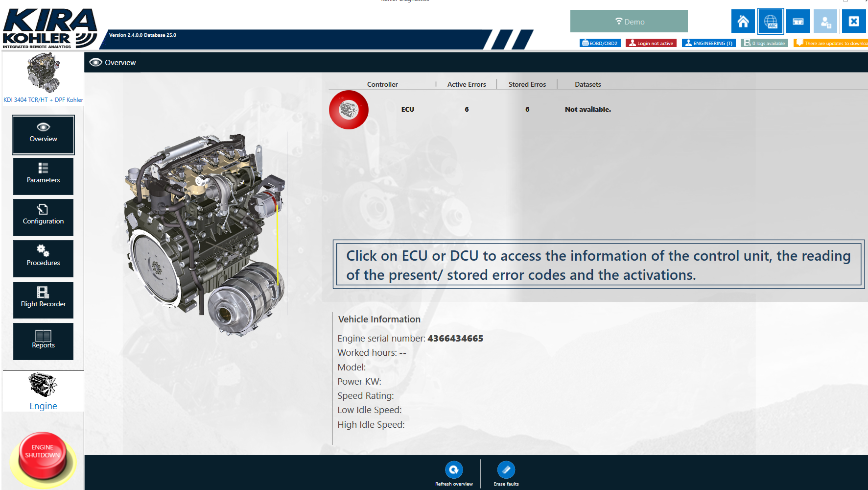Open the measurement units ruler icon

pos(798,22)
